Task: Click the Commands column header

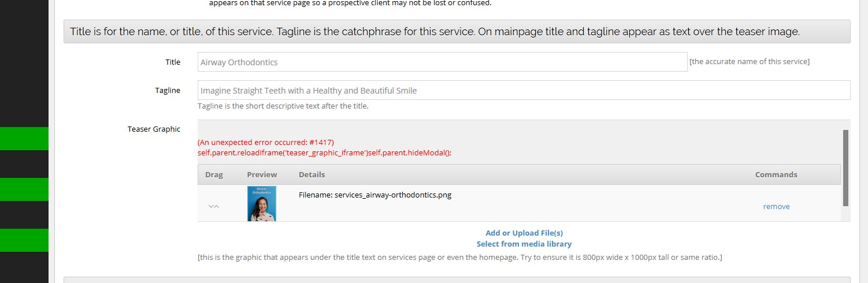Action: point(776,174)
